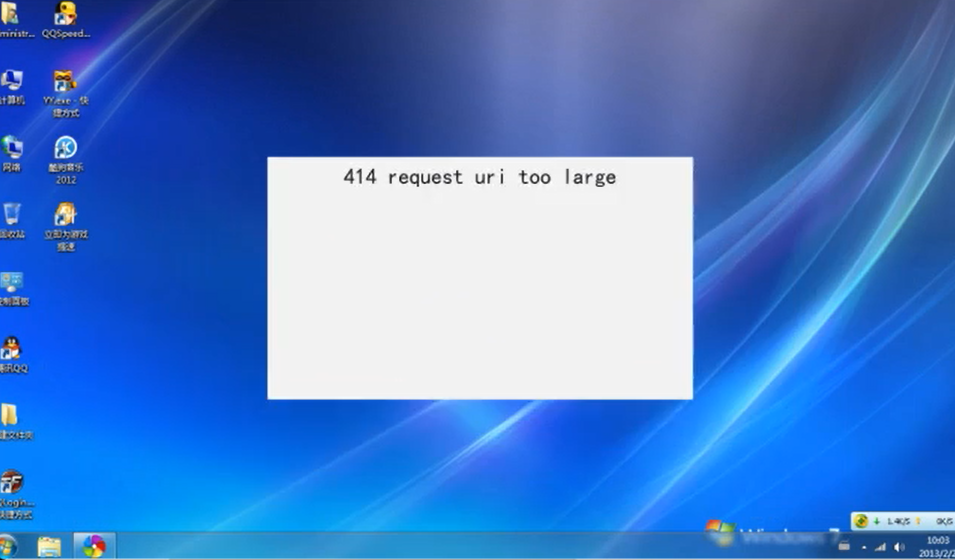Screen dimensions: 955x560
Task: Click the green round network speed widget icon
Action: point(861,521)
